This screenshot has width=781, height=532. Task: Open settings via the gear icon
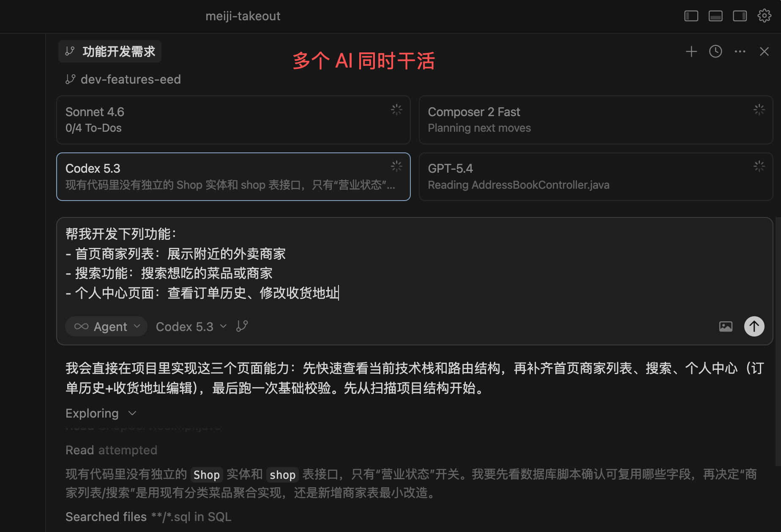764,16
